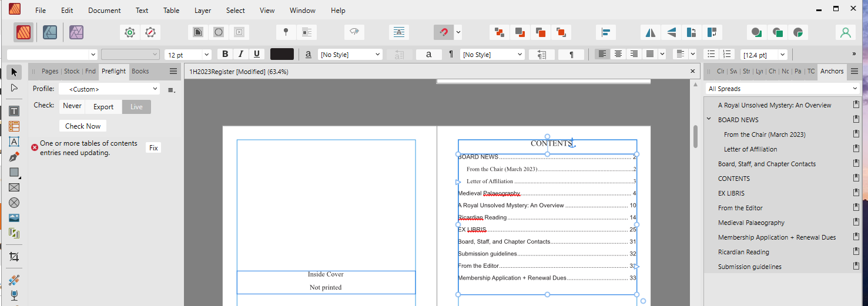Click the Account person icon
This screenshot has height=306, width=868.
(x=845, y=32)
